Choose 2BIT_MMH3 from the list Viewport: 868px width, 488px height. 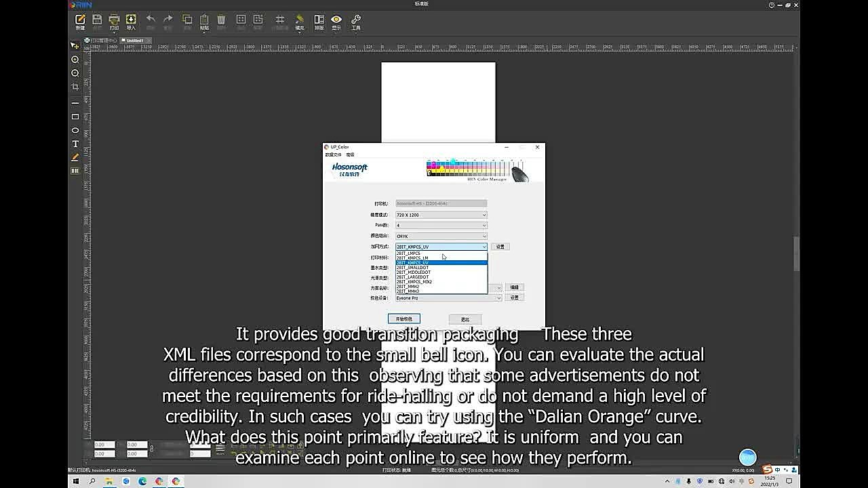pyautogui.click(x=441, y=291)
